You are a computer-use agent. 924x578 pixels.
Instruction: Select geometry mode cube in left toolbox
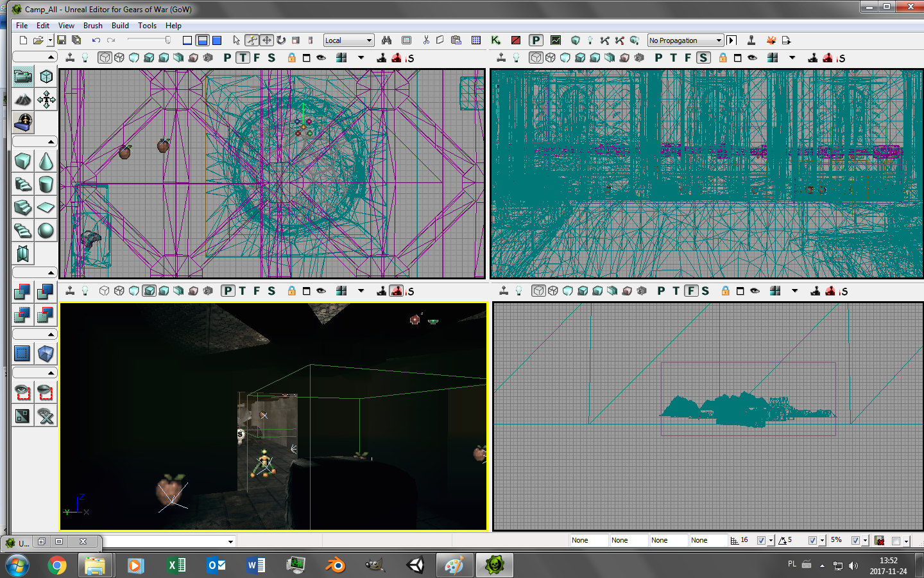[46, 76]
